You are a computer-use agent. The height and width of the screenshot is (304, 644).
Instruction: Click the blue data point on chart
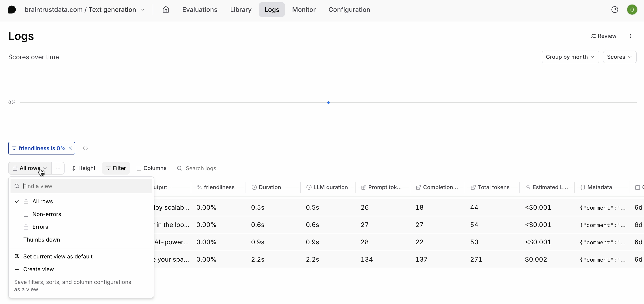(x=328, y=102)
